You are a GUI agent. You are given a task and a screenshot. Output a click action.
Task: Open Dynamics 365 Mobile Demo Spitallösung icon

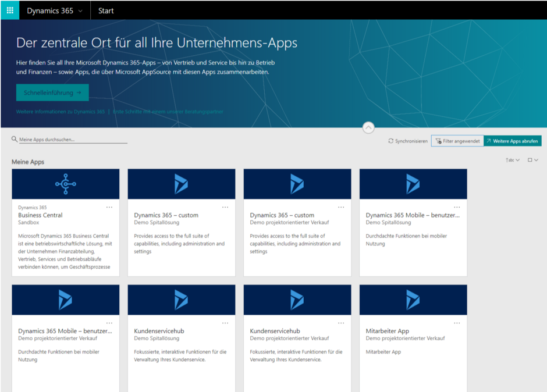pyautogui.click(x=413, y=184)
